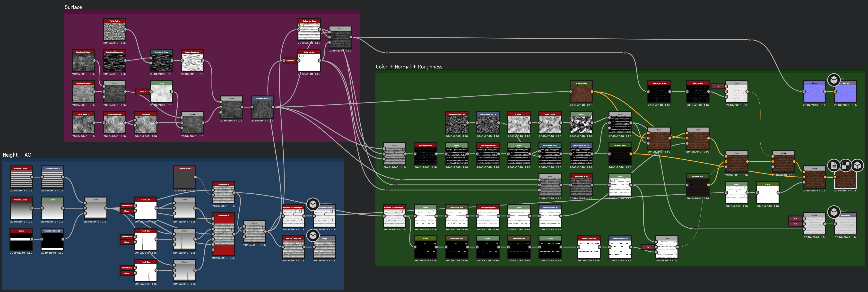868x292 pixels.
Task: Select the blue Normal filter node
Action: click(814, 92)
